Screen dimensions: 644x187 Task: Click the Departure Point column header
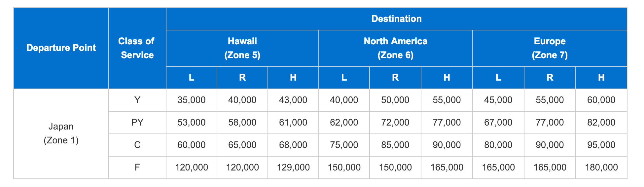click(x=61, y=48)
